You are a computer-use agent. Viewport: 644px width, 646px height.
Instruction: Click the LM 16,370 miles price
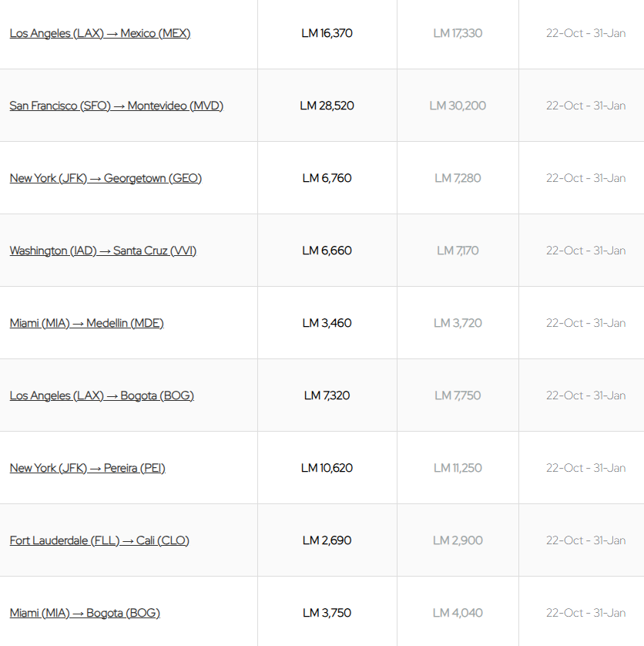tap(327, 33)
